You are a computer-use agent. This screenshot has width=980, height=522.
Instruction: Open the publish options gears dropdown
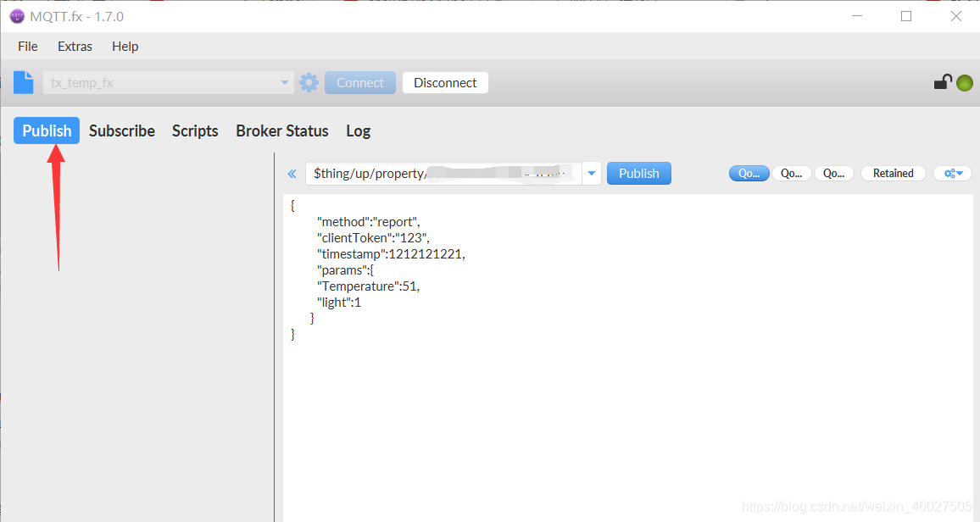point(953,174)
